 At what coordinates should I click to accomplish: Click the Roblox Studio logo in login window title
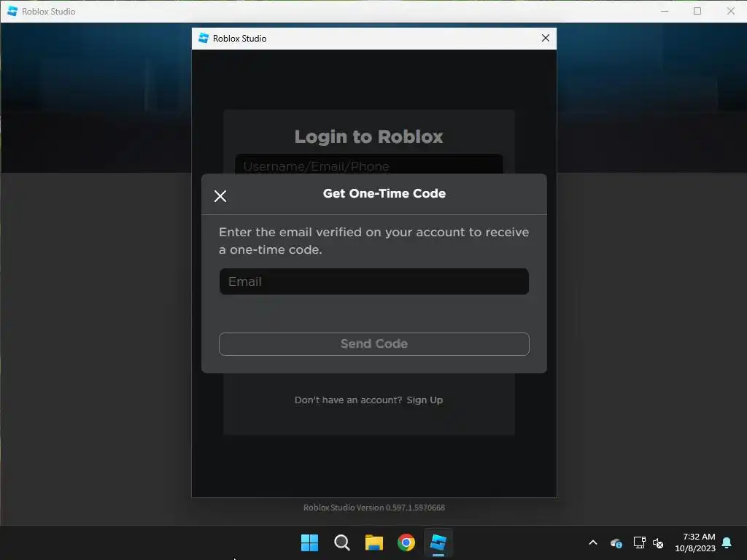point(204,38)
